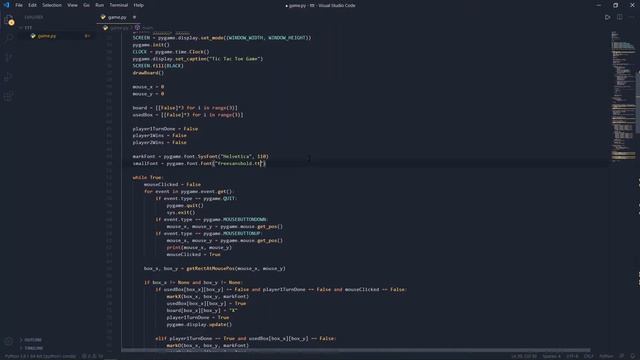Screen dimensions: 640x360
Task: Click the 'SCREEN.fill(BLACK)' line
Action: coord(158,66)
